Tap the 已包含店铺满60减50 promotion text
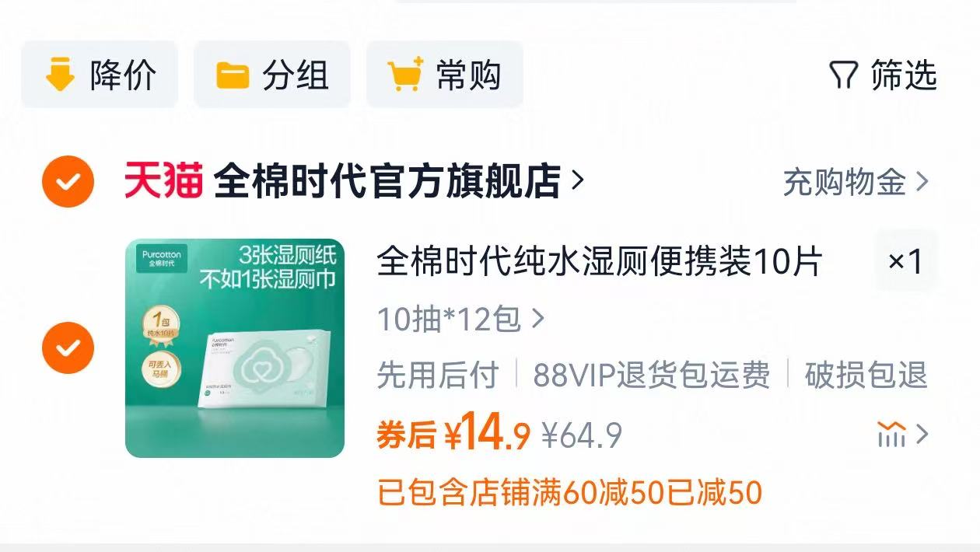 click(x=569, y=493)
